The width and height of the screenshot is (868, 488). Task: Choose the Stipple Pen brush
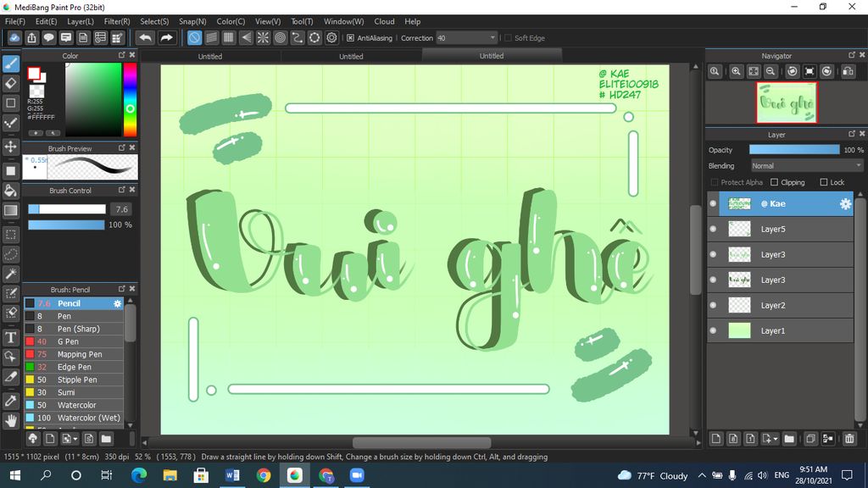click(x=74, y=380)
